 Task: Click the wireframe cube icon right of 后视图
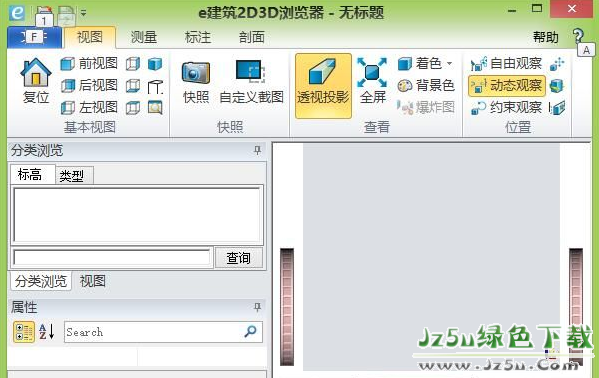pos(133,86)
